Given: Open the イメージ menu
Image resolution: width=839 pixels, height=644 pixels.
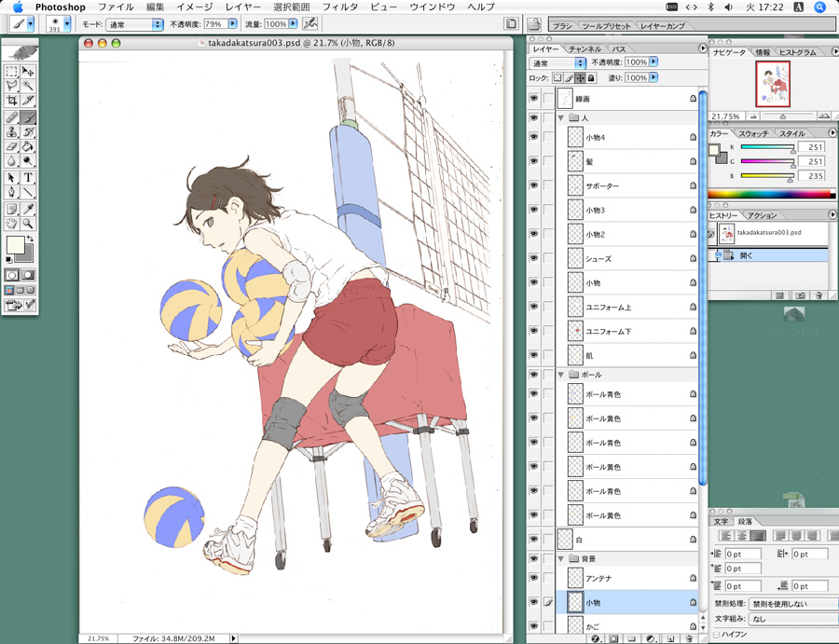Looking at the screenshot, I should 194,7.
